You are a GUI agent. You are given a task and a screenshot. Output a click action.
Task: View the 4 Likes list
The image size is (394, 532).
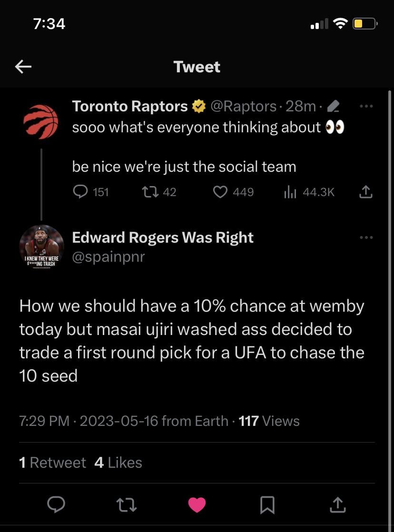pyautogui.click(x=118, y=463)
